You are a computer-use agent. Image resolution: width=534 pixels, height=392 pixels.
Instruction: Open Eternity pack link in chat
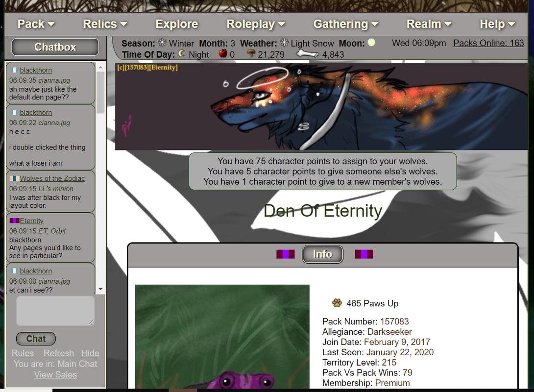(x=31, y=220)
